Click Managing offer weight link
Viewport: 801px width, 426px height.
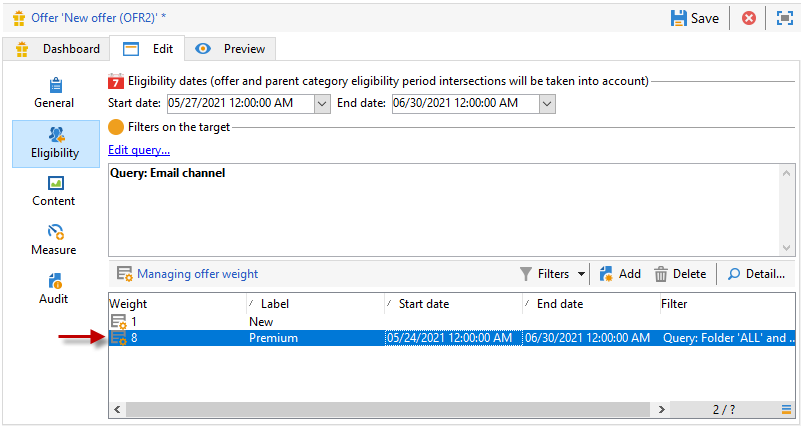pyautogui.click(x=197, y=273)
